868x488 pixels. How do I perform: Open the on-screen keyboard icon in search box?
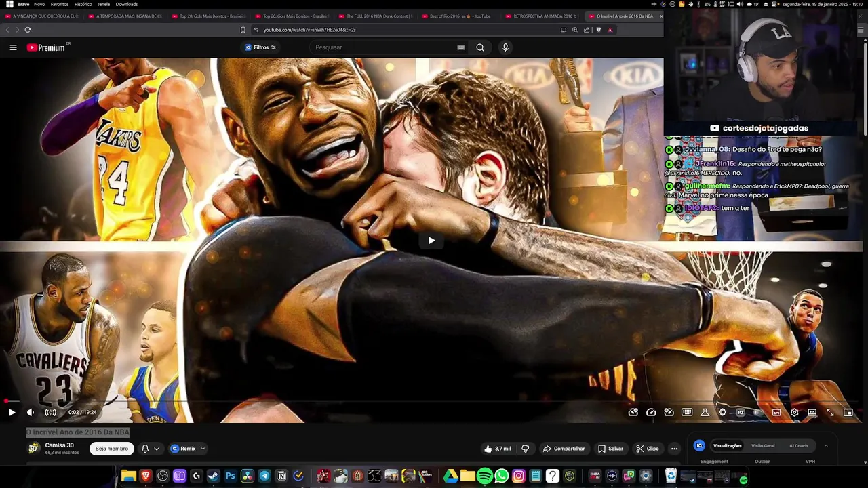(x=461, y=47)
